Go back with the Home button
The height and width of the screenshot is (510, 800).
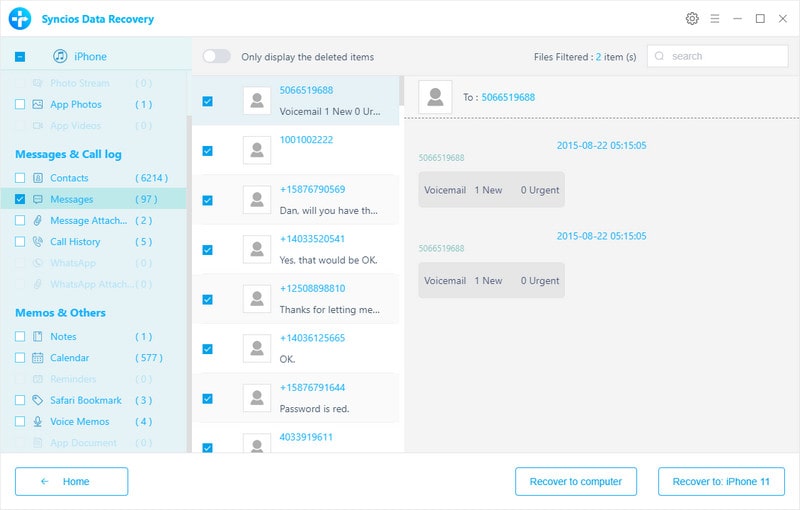[71, 481]
